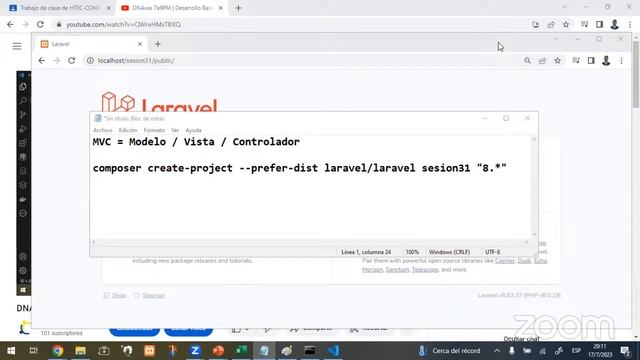Viewport: 640px width, 360px height.
Task: Click the Notepad horizontal scrollbar
Action: [x=310, y=242]
